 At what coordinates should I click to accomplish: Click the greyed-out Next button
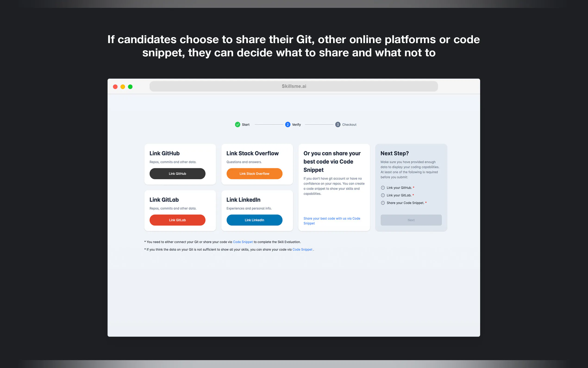pyautogui.click(x=411, y=220)
